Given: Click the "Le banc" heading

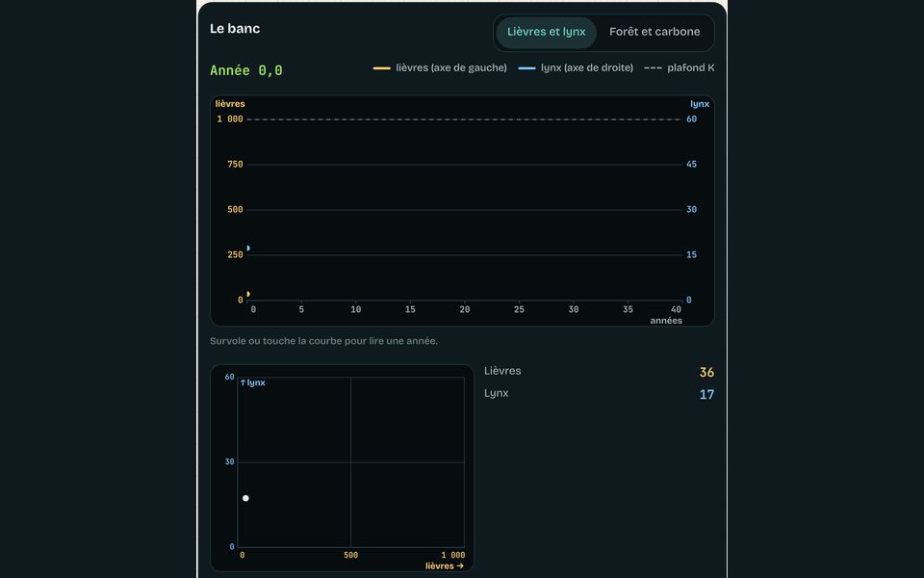Looking at the screenshot, I should pos(235,29).
